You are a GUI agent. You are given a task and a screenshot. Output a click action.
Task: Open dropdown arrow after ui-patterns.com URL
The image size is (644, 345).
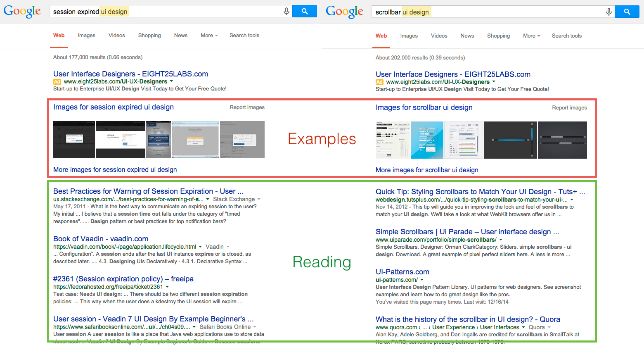tap(422, 280)
